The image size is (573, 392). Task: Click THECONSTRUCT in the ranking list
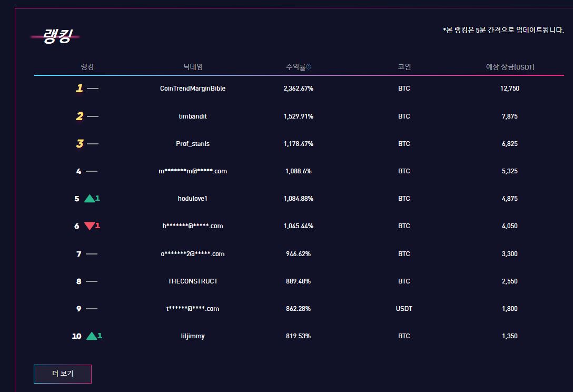click(193, 281)
